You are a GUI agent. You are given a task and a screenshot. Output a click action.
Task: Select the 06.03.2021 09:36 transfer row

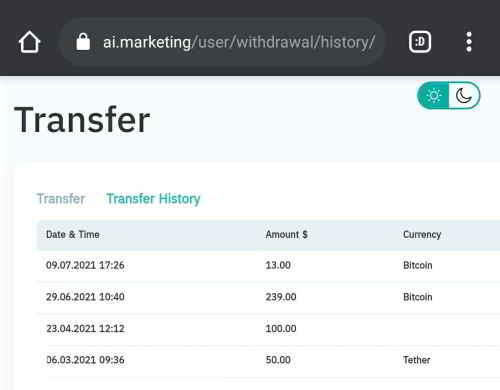[268, 360]
